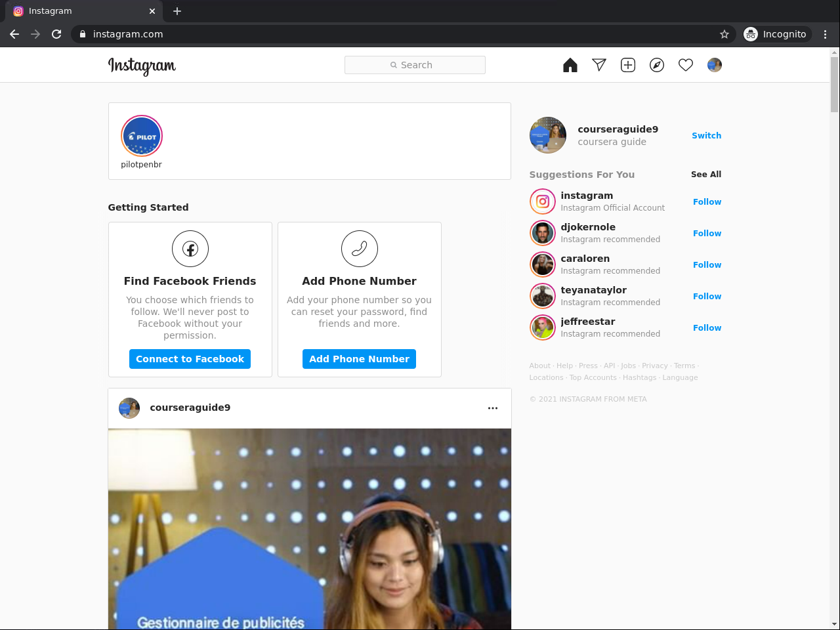Viewport: 840px width, 630px height.
Task: Open Top Accounts footer link
Action: pyautogui.click(x=593, y=378)
